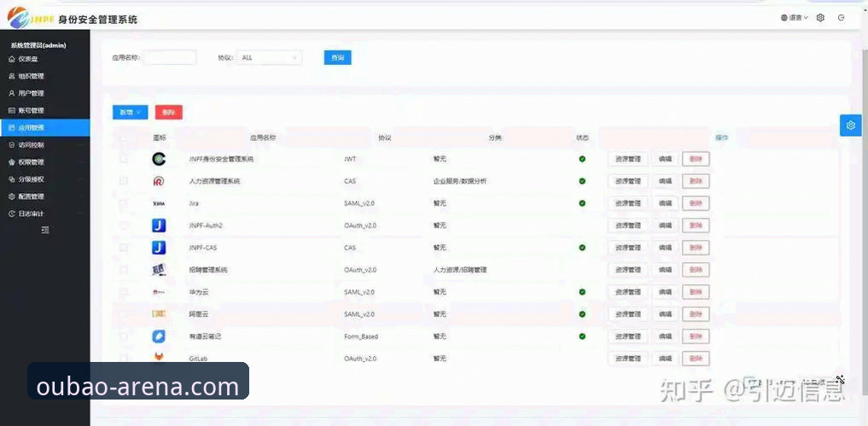Click the blue 查询 search button
Viewport: 868px width, 426px height.
(x=338, y=57)
